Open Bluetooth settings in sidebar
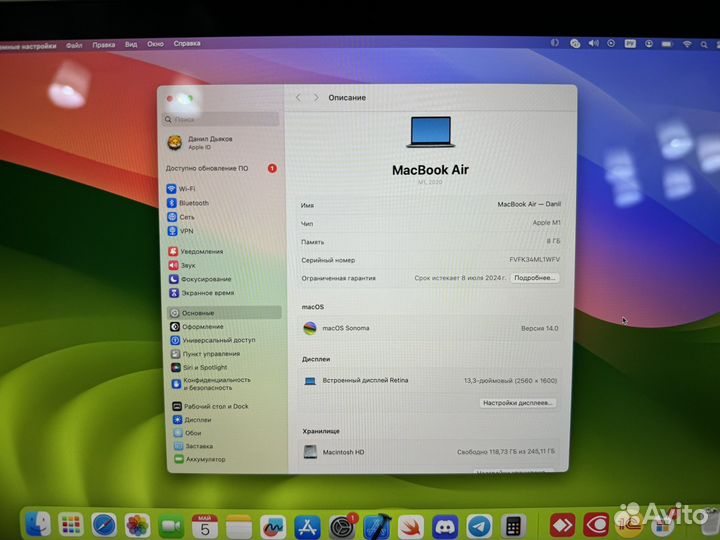The width and height of the screenshot is (720, 540). 188,203
